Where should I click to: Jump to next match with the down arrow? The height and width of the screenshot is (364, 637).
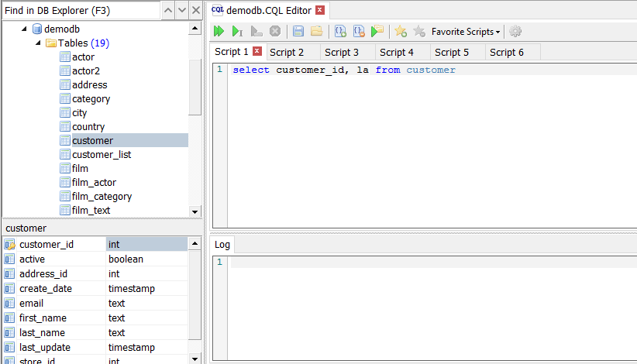(x=183, y=10)
